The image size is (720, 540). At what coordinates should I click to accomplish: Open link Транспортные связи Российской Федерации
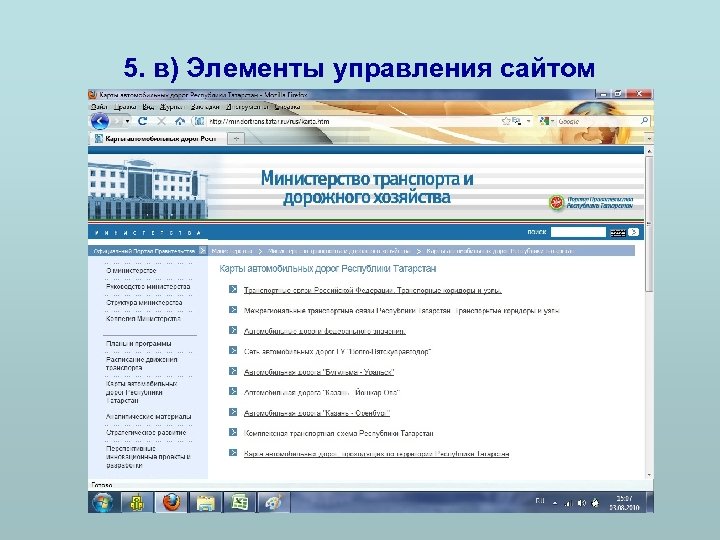click(372, 290)
